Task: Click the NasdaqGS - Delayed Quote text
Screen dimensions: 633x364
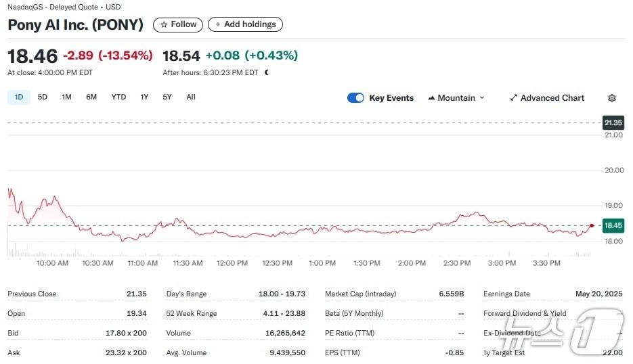Action: (x=53, y=7)
